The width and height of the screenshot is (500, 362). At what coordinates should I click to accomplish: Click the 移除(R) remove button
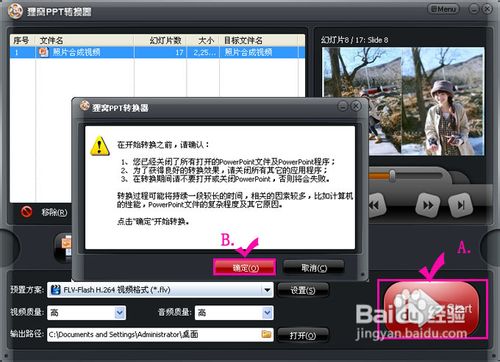tap(54, 212)
